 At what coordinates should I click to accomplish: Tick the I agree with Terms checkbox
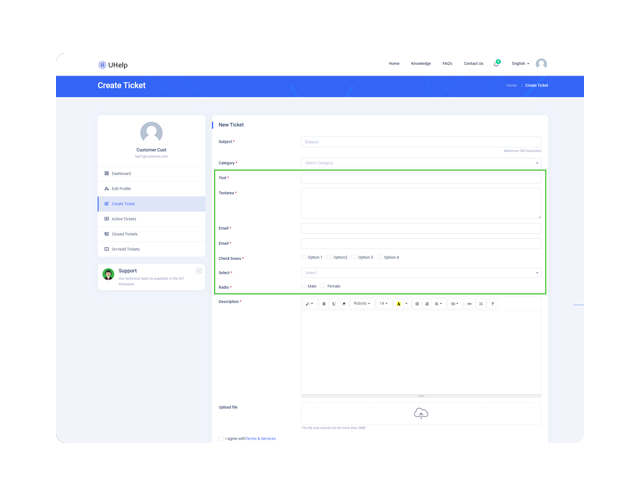tap(221, 438)
